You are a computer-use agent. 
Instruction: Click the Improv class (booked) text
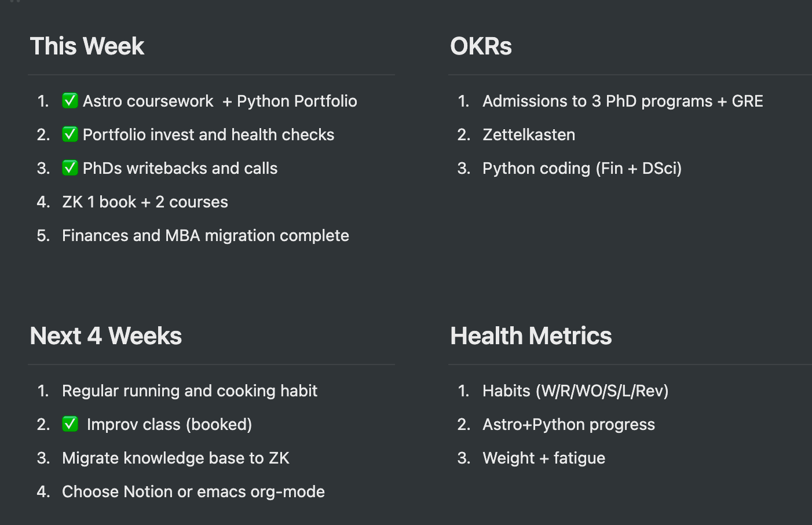pos(169,424)
